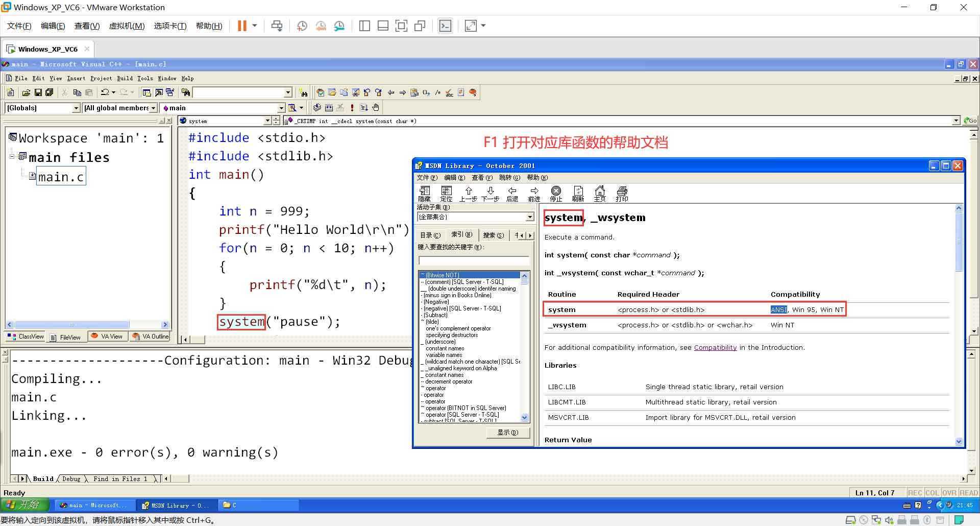Switch to the VA Outline tab
Viewport: 980px width, 526px height.
click(x=151, y=336)
